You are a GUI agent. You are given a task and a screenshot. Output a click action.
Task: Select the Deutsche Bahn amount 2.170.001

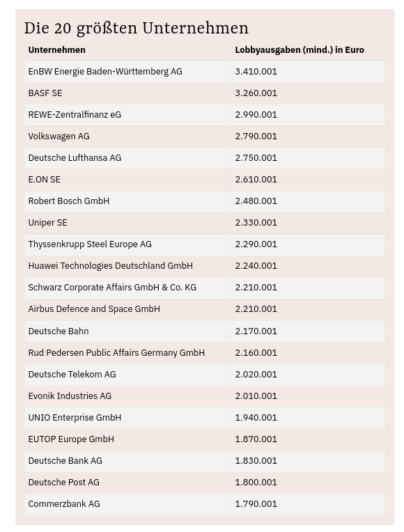(x=256, y=331)
